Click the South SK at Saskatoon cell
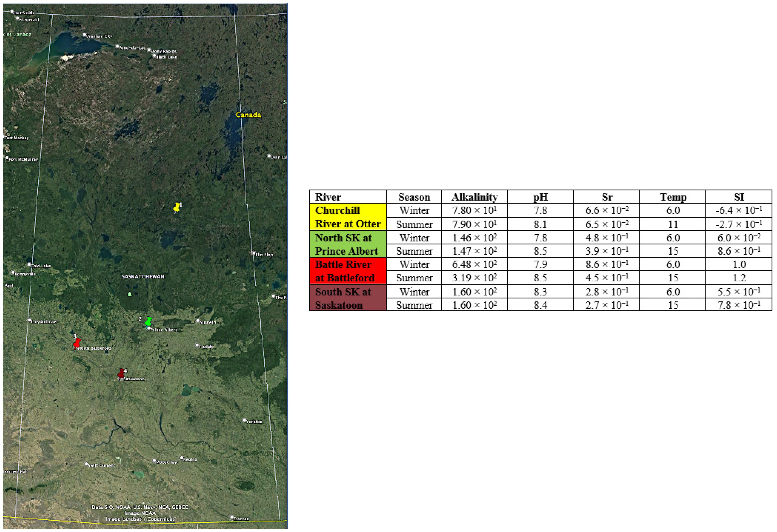This screenshot has height=532, width=777. pyautogui.click(x=348, y=298)
